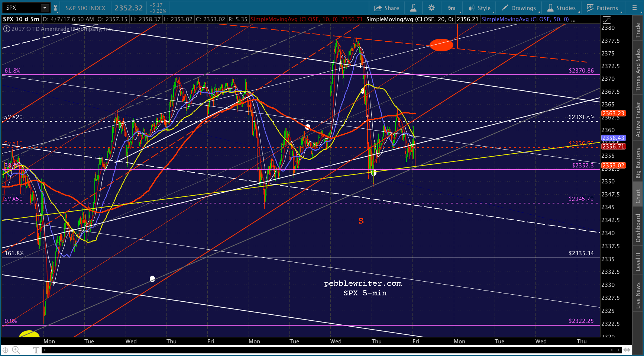
Task: Click the scrollbar step-left arrow near right end
Action: (x=612, y=350)
